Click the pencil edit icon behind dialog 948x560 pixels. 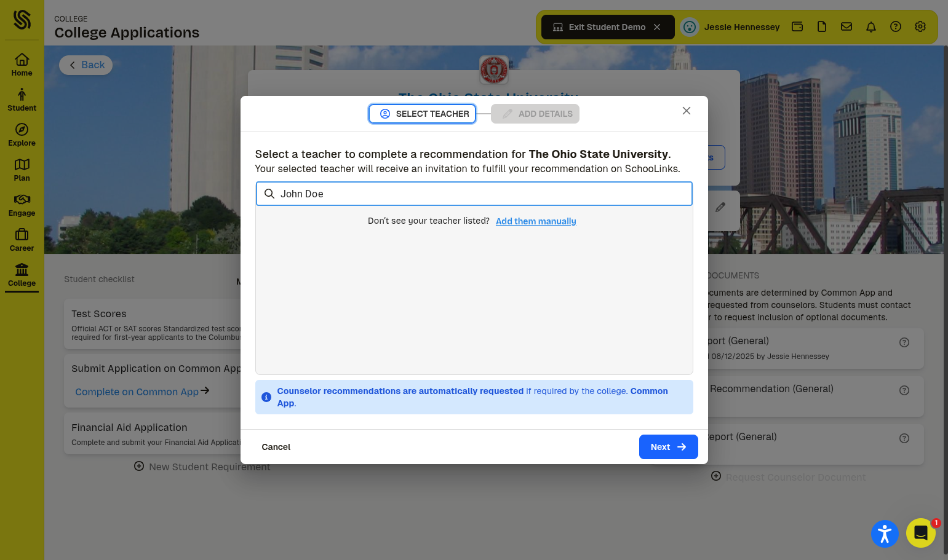720,207
